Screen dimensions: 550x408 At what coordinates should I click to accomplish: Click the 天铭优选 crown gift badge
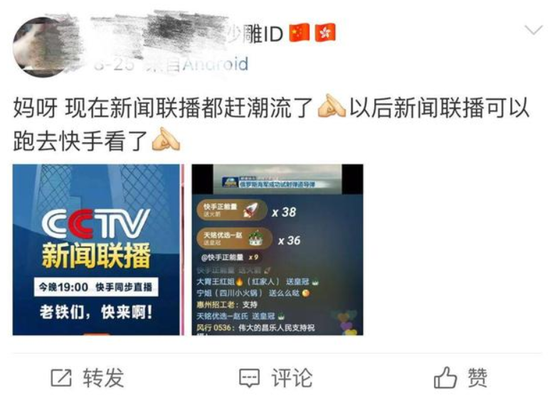[234, 238]
